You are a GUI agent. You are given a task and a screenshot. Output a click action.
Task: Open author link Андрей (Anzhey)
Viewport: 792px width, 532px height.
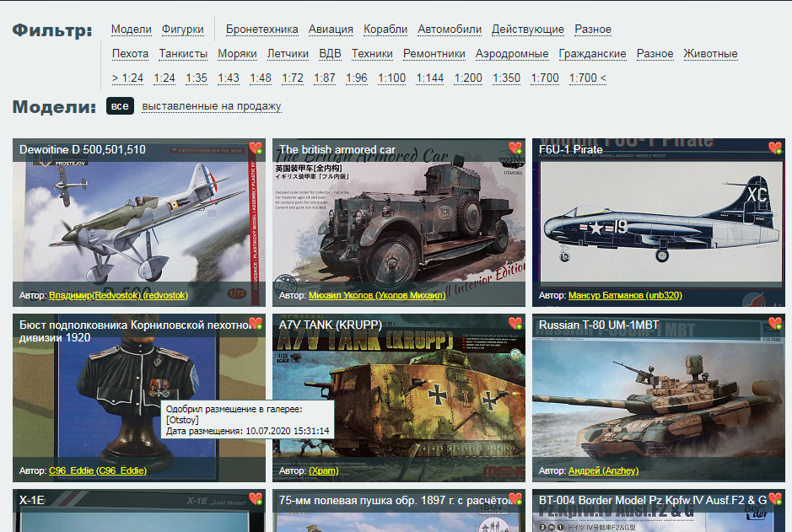(603, 470)
